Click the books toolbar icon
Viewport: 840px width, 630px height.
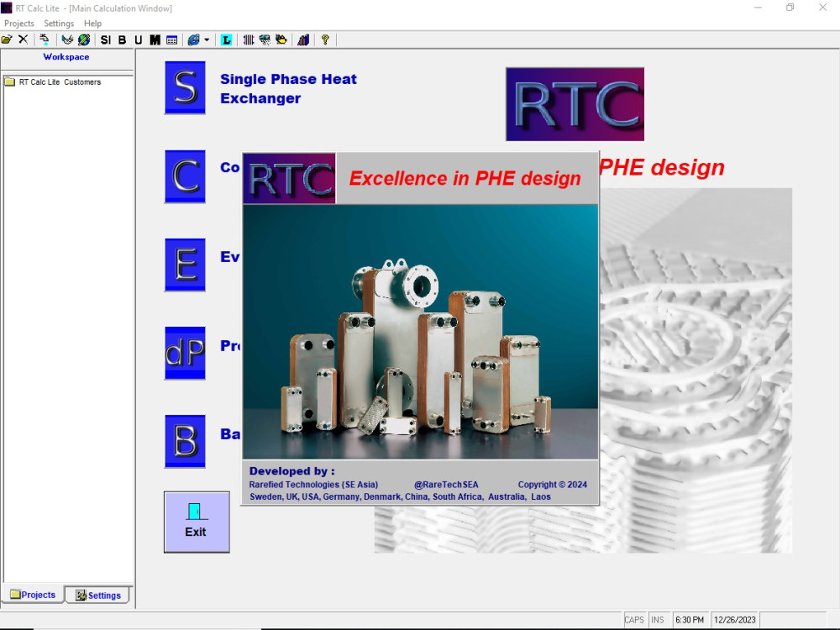coord(303,39)
